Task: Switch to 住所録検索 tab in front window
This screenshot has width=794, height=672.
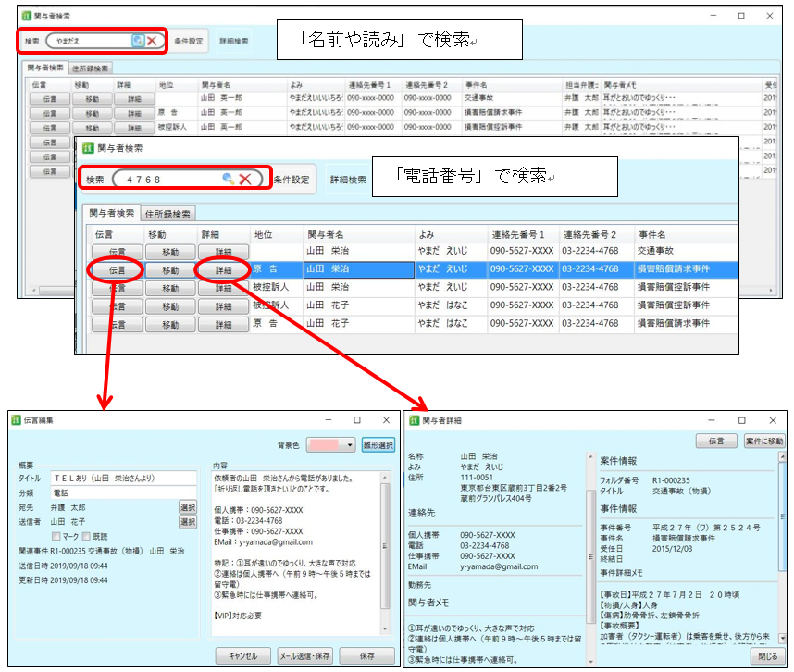Action: (167, 214)
